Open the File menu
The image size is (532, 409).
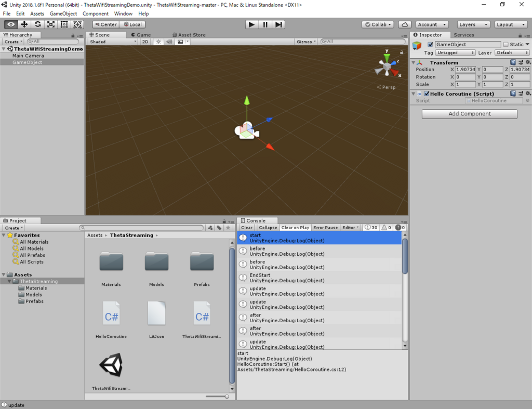7,14
